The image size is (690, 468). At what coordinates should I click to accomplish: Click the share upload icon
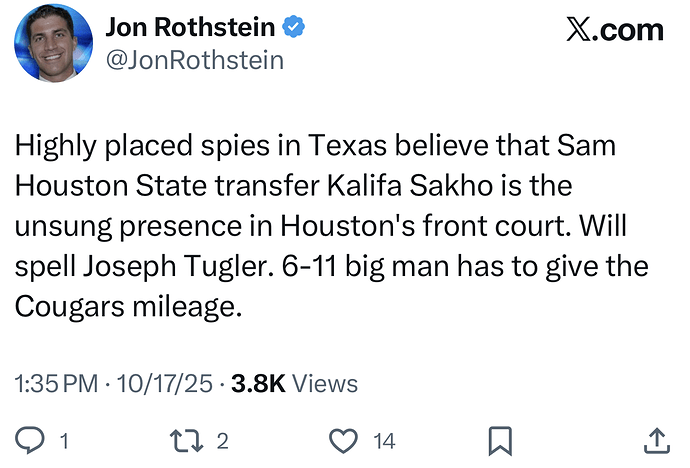click(x=656, y=439)
